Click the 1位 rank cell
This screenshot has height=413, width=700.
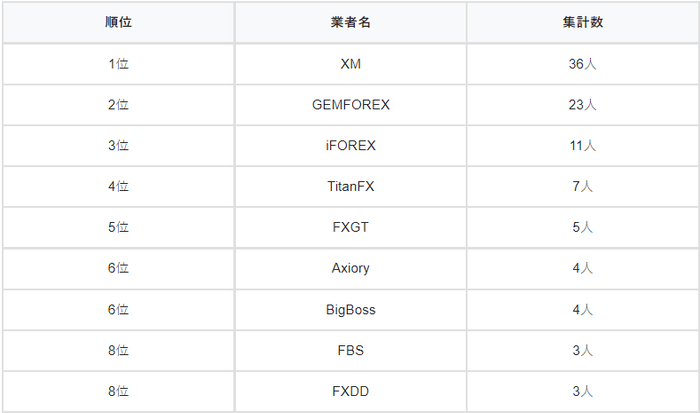[118, 63]
